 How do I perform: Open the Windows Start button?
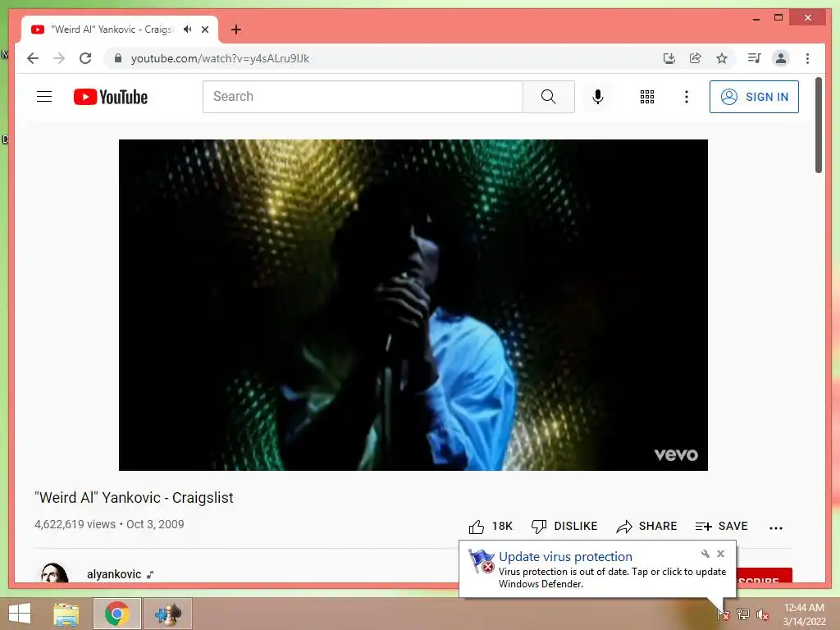pos(20,614)
